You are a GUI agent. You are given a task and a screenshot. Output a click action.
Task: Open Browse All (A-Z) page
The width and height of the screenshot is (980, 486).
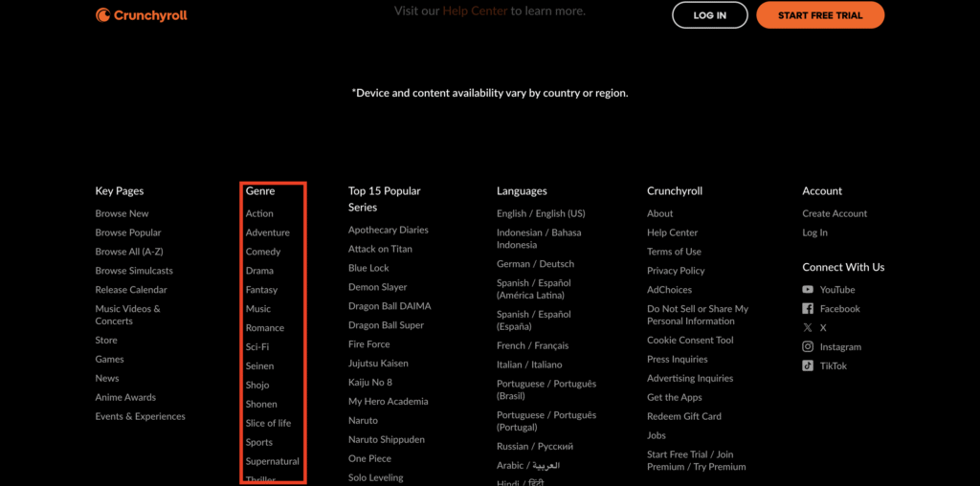tap(129, 252)
